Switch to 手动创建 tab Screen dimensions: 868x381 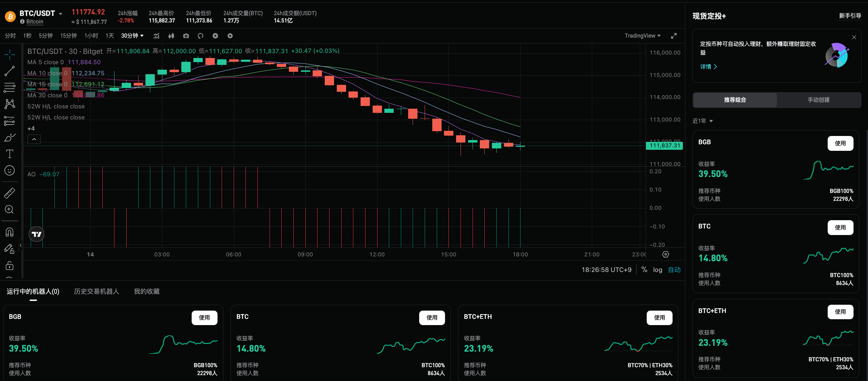(818, 100)
